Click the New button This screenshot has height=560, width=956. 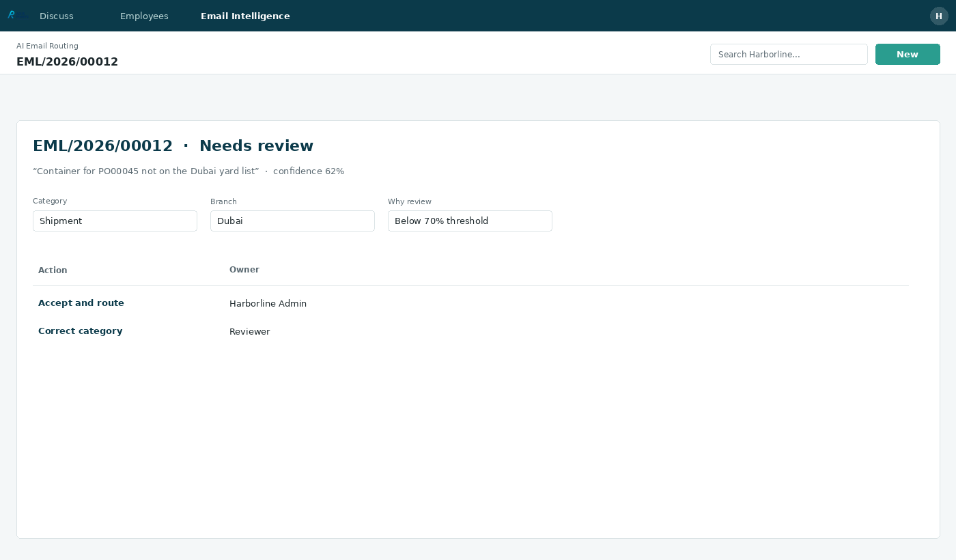[908, 55]
